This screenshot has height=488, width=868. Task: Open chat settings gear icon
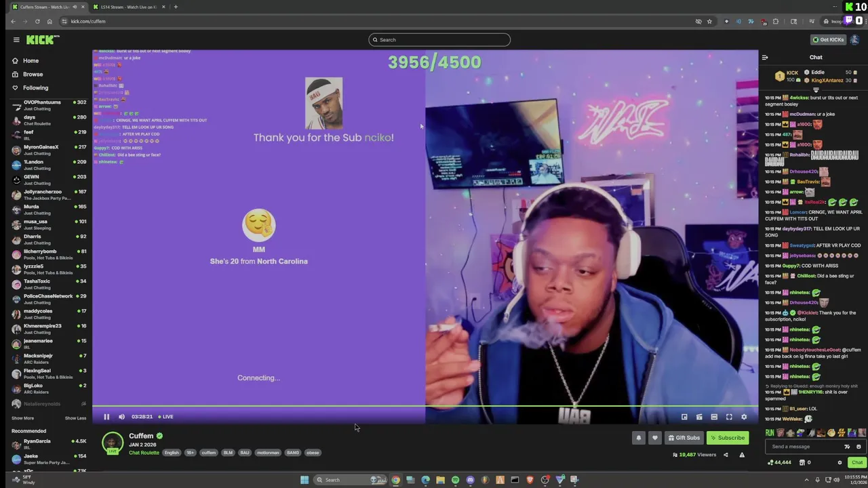[840, 462]
